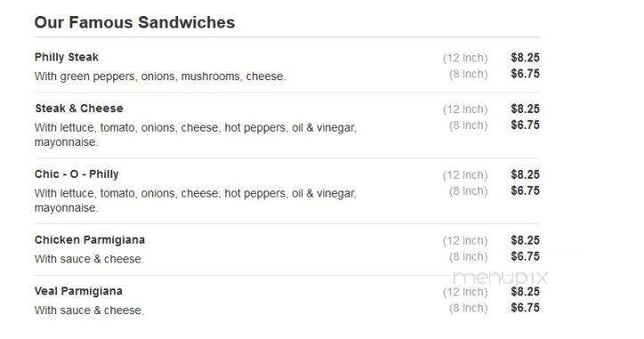The height and width of the screenshot is (339, 644).
Task: Choose Steak & Cheese 8 Inch price $6.75
Action: 525,125
